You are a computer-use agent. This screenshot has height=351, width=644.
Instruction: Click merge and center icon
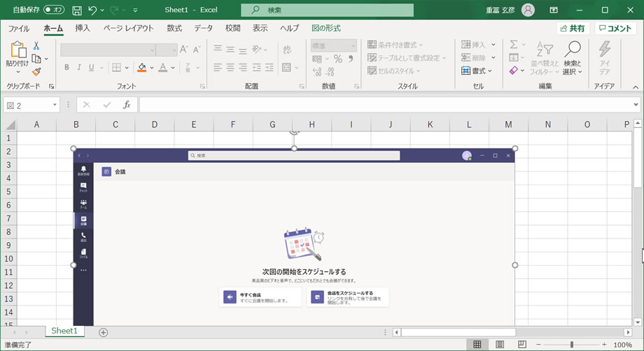(x=287, y=67)
